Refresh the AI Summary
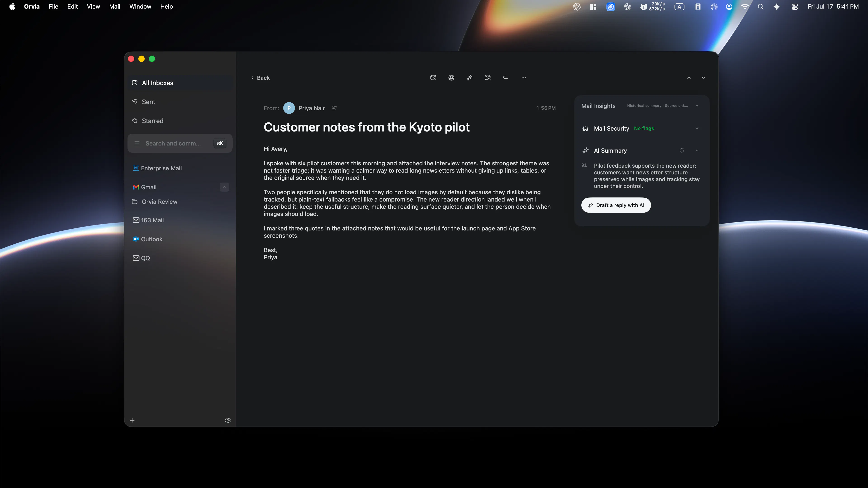 click(x=682, y=150)
